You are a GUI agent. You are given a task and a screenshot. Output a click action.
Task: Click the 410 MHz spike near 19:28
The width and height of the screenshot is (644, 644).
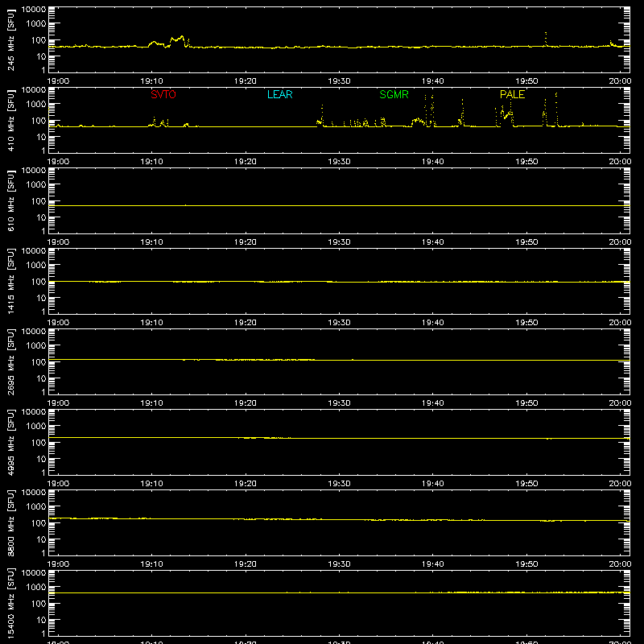(x=322, y=114)
